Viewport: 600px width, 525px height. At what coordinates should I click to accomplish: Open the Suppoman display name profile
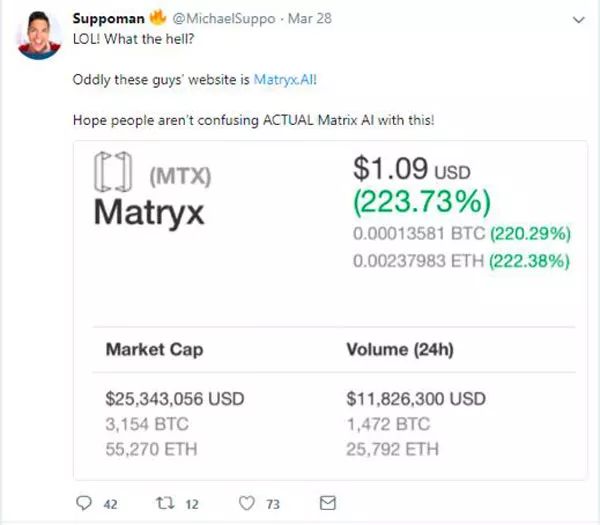pyautogui.click(x=109, y=19)
